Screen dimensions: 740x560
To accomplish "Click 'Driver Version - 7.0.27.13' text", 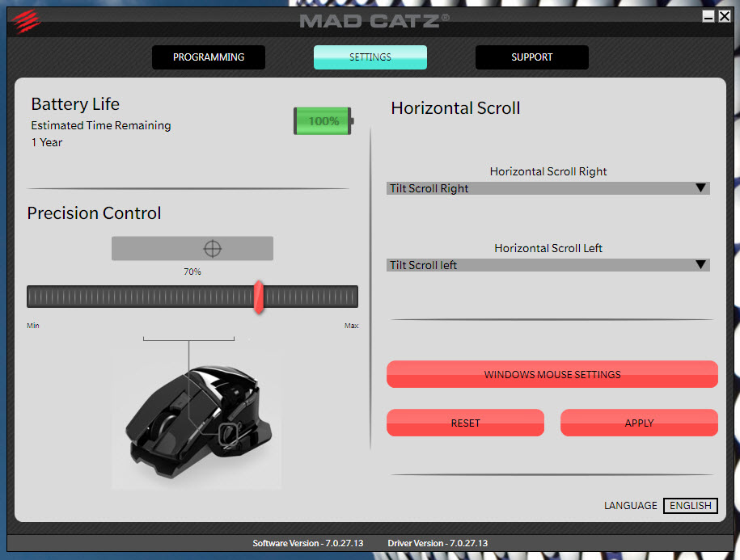I will pos(438,543).
